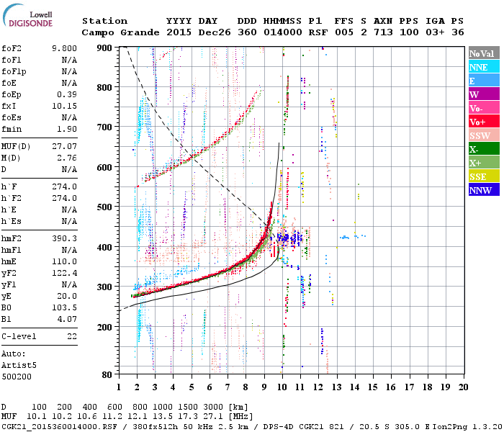
Task: Select the X+ light green legend swatch
Action: (484, 163)
